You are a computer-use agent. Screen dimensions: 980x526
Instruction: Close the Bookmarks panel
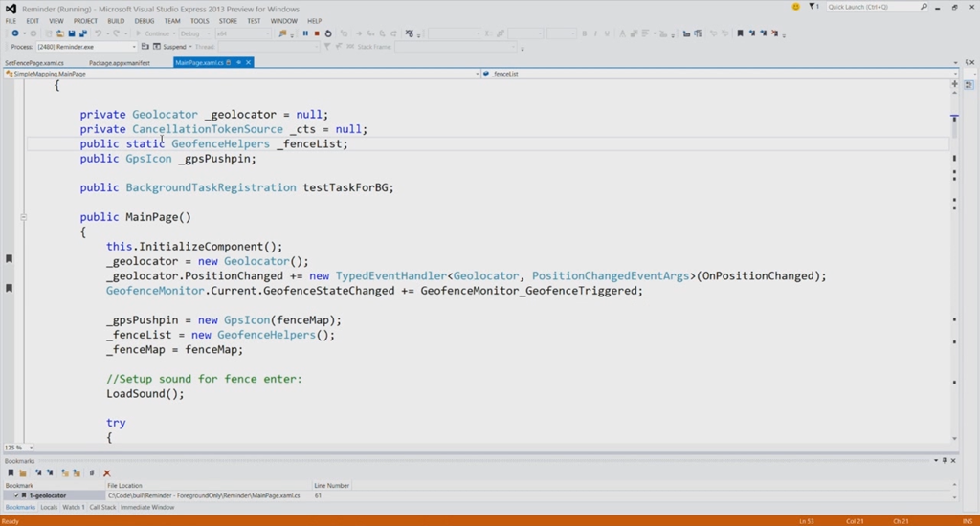tap(953, 460)
